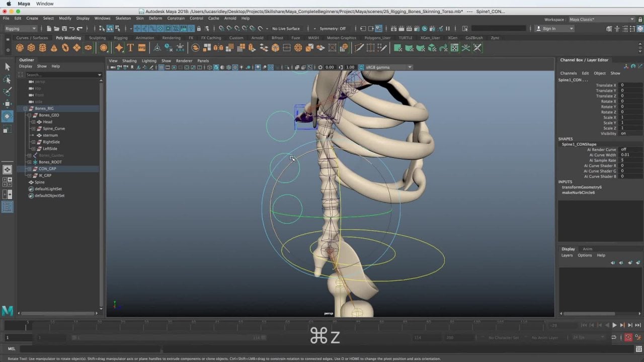Open the Rigging menu set dropdown
The width and height of the screenshot is (644, 362).
pyautogui.click(x=20, y=29)
